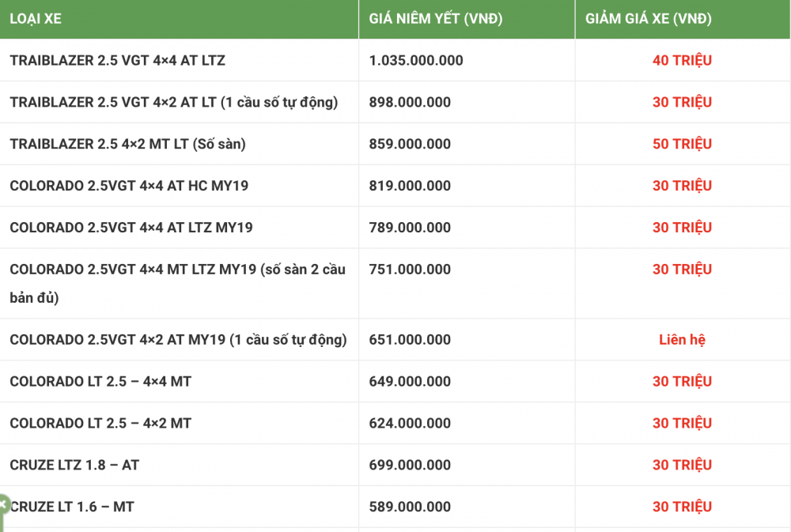Click the COLORADO LT 2.5 – 4×4 MT name
Screen dimensions: 791x532
tap(100, 382)
